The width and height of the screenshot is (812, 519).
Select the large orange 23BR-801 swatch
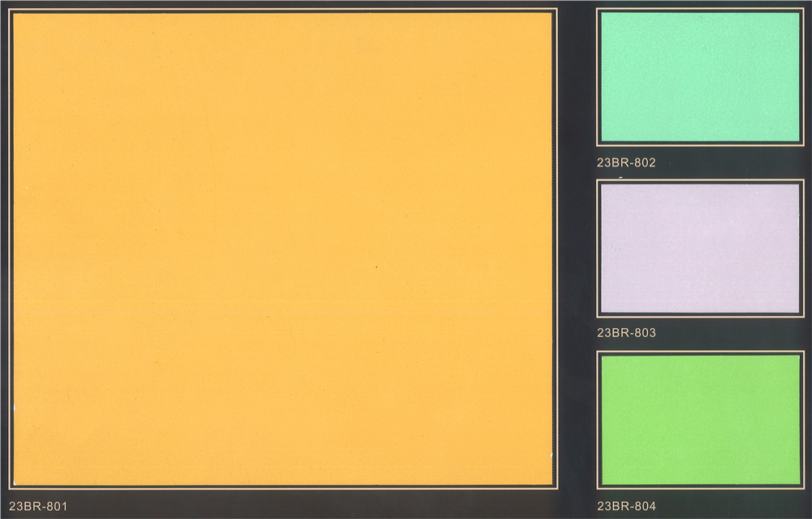283,249
